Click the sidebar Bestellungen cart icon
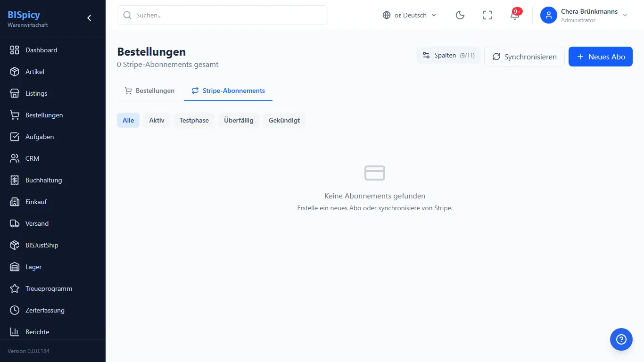Viewport: 644px width, 362px height. coord(15,115)
